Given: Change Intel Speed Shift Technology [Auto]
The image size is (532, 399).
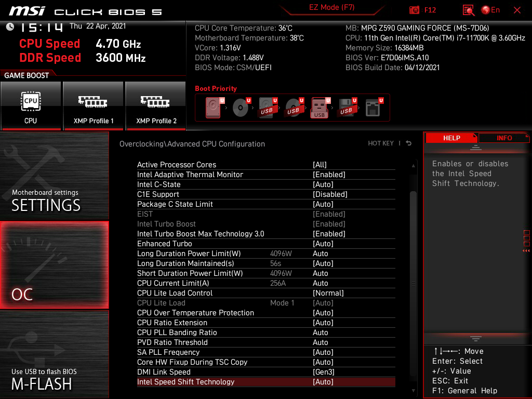Looking at the screenshot, I should [266, 382].
